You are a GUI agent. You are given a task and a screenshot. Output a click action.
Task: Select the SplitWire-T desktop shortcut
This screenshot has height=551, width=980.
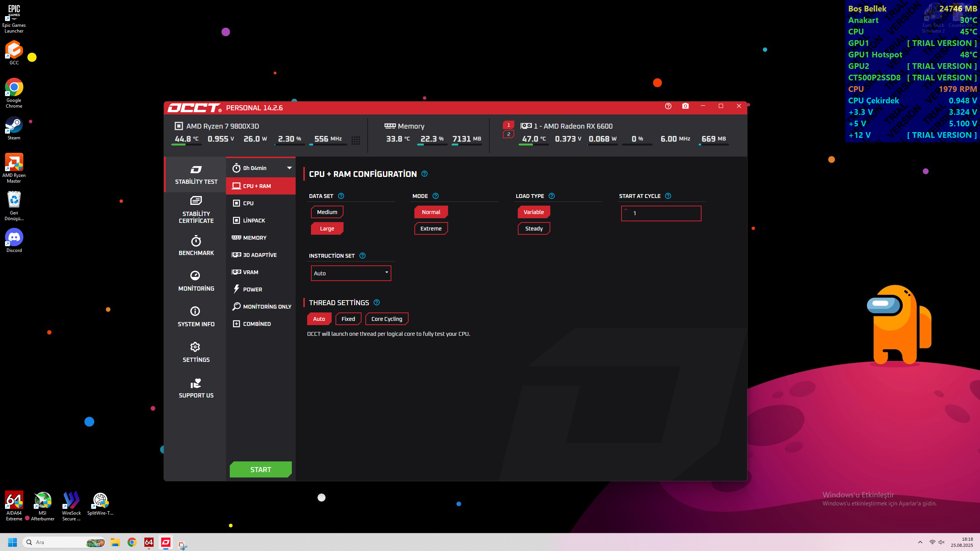(x=100, y=504)
